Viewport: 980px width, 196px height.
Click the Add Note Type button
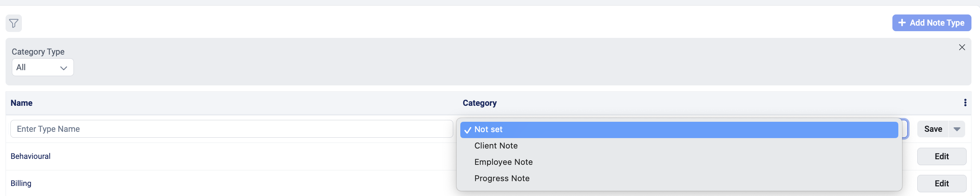pos(931,23)
